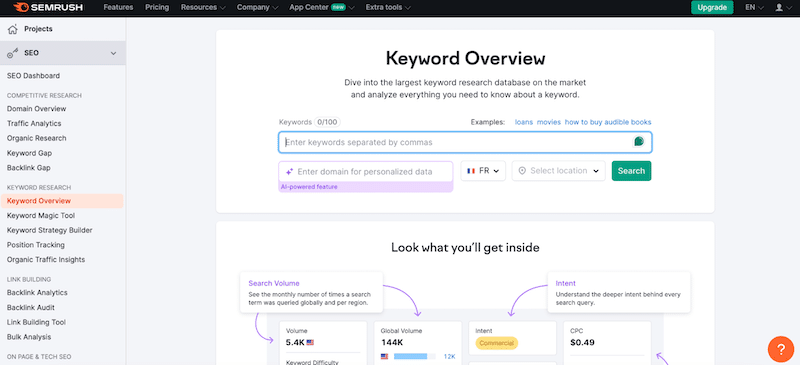Viewport: 800px width, 365px height.
Task: Click the chat icon in keywords field
Action: coord(639,142)
